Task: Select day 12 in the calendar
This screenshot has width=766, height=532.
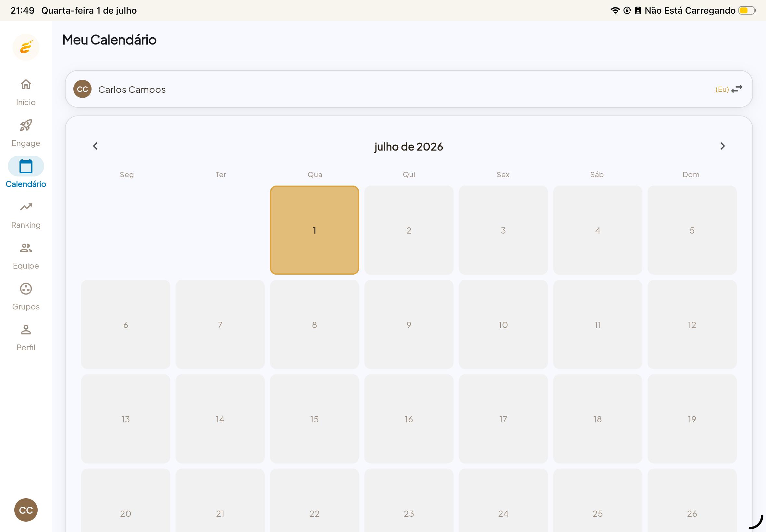Action: click(x=692, y=325)
